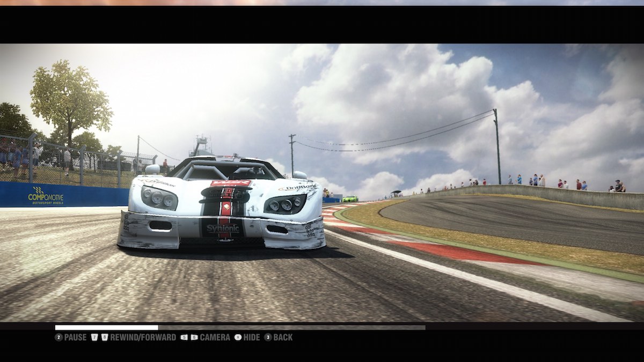Click the round icon beside HIDE
Screen dimensions: 644x362
(238, 337)
